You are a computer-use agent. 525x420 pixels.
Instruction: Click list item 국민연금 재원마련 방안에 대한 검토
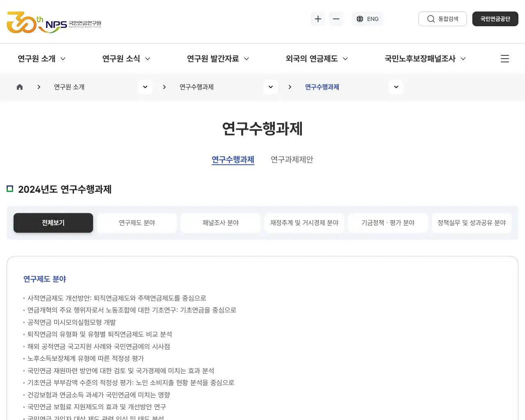pyautogui.click(x=121, y=371)
